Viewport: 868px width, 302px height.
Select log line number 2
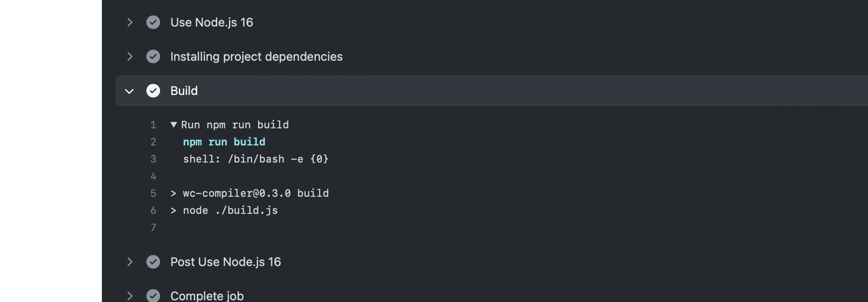pos(153,142)
